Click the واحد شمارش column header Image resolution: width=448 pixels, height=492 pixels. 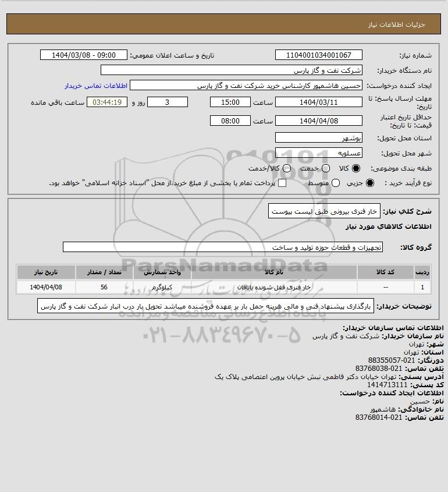click(x=162, y=272)
